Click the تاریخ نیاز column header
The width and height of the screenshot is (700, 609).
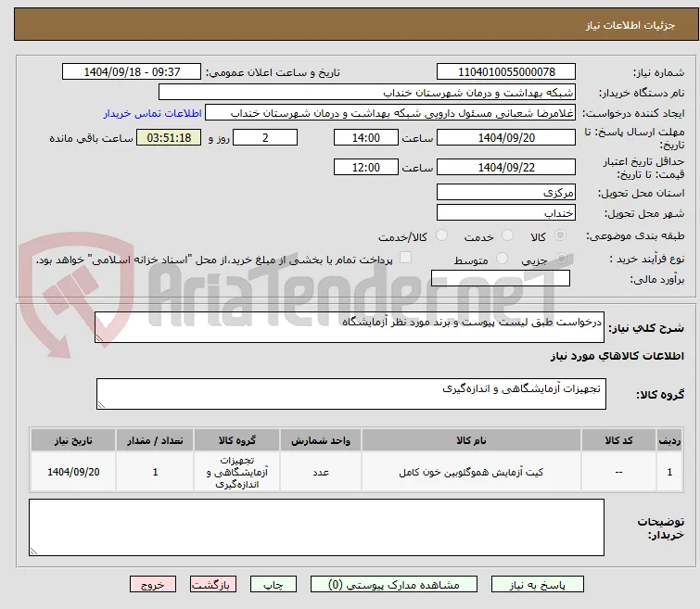point(73,440)
